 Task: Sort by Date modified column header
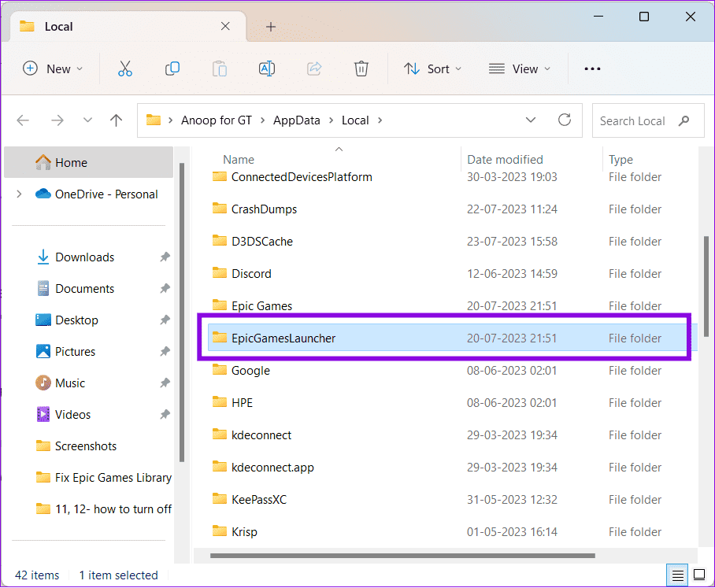pos(506,160)
